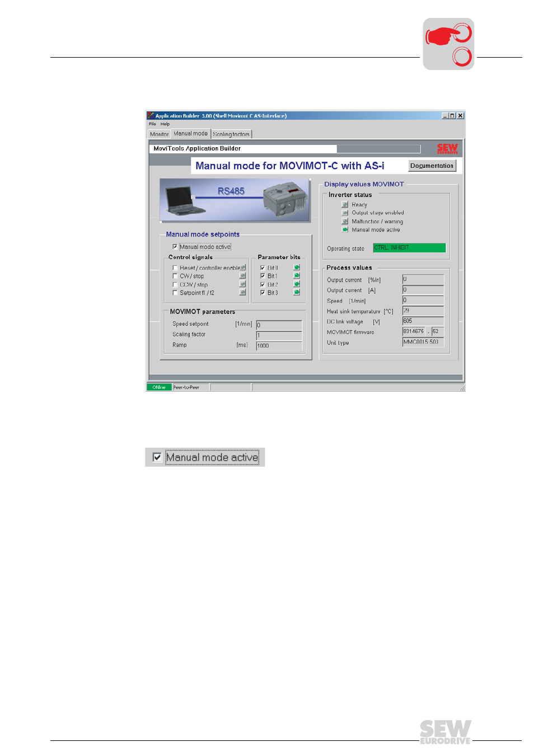The height and width of the screenshot is (756, 534).
Task: Click the Malfunction / warning LED indicator
Action: point(345,221)
